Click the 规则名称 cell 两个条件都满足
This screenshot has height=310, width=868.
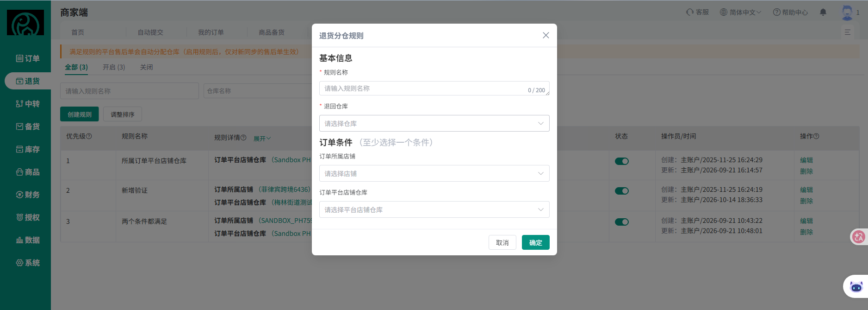(x=144, y=221)
